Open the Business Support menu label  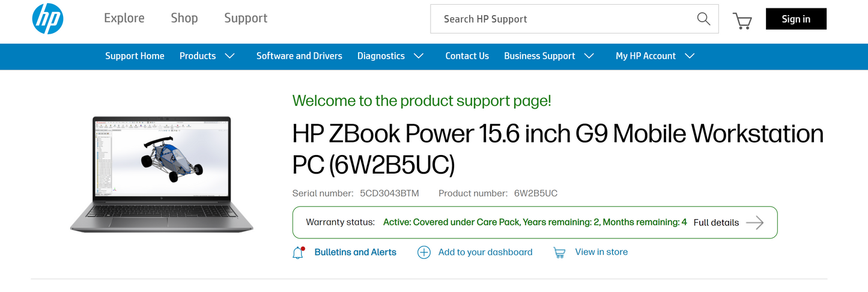point(539,56)
